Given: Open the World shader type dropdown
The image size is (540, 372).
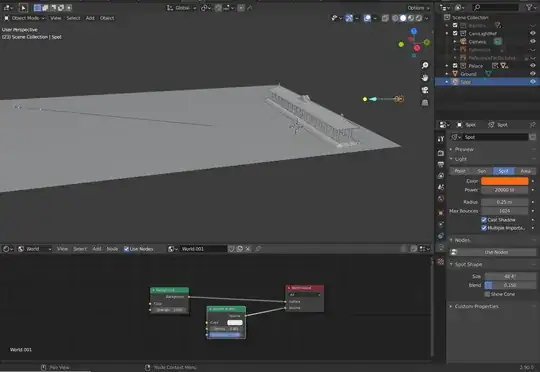Looking at the screenshot, I should coord(34,249).
